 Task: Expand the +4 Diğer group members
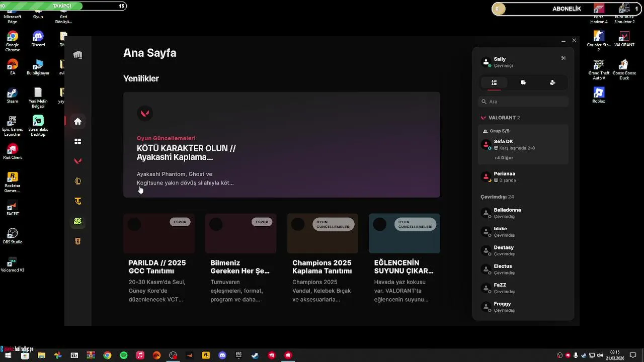(504, 157)
